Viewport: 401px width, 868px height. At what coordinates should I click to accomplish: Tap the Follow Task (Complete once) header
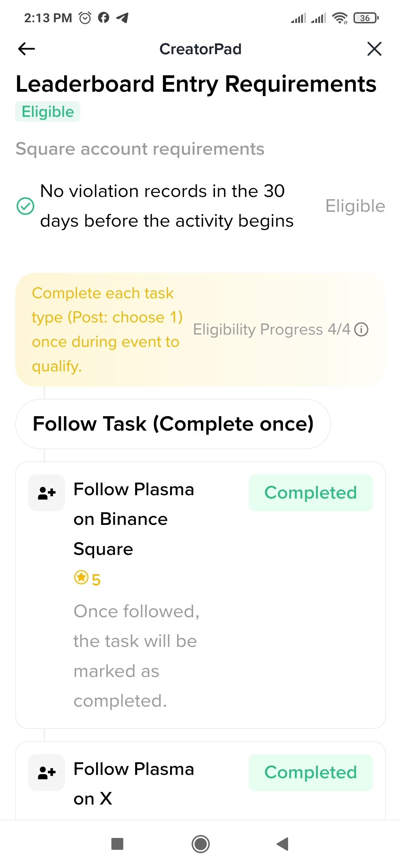click(x=173, y=424)
